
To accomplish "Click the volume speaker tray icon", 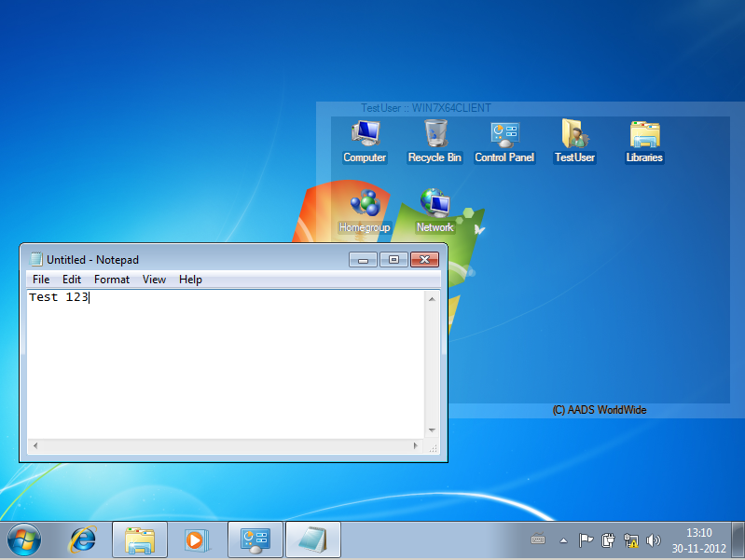I will (653, 540).
